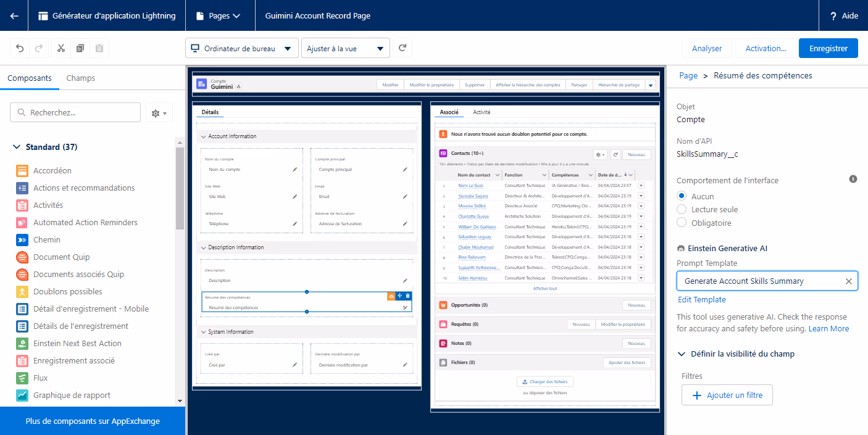The height and width of the screenshot is (435, 868).
Task: Collapse Account Information section
Action: 204,136
